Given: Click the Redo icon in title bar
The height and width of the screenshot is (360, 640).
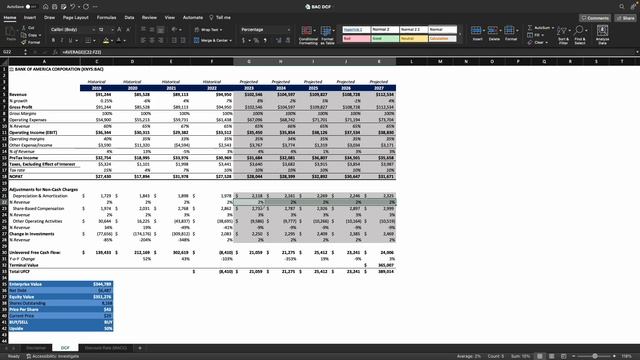Looking at the screenshot, I should pos(86,7).
